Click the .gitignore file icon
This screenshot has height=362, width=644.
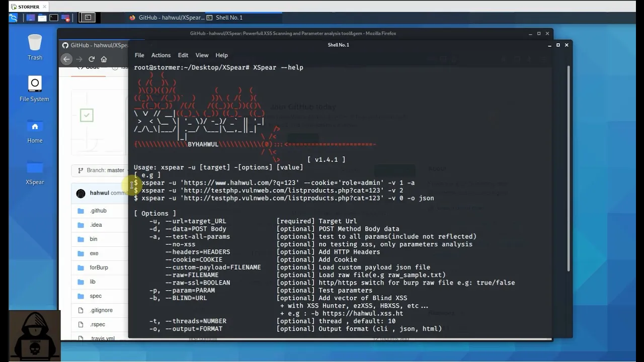[x=80, y=310]
